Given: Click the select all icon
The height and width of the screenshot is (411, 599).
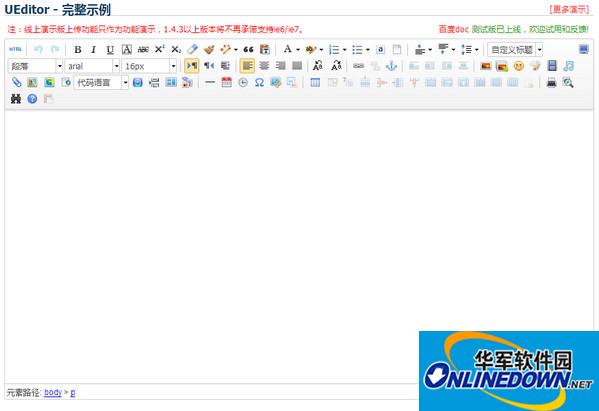Looking at the screenshot, I should pyautogui.click(x=380, y=49).
